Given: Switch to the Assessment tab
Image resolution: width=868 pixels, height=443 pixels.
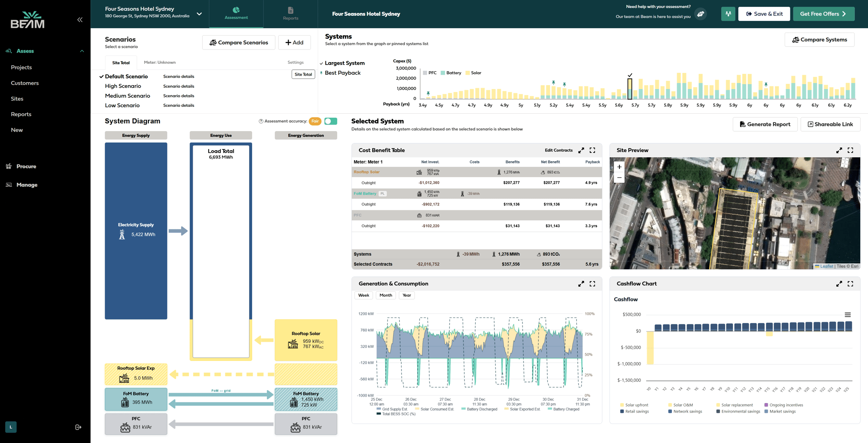Looking at the screenshot, I should [x=236, y=14].
